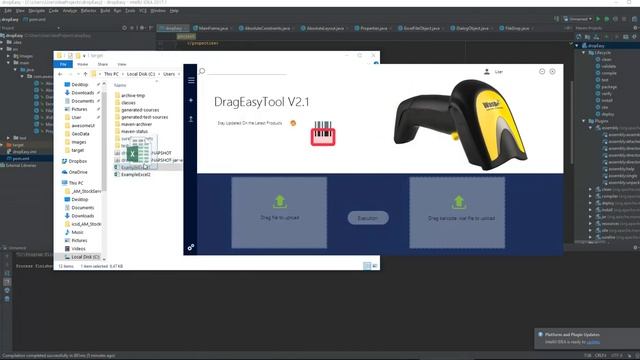The height and width of the screenshot is (360, 640).
Task: Open Dropbox in File Explorer navigation pane
Action: pos(74,161)
